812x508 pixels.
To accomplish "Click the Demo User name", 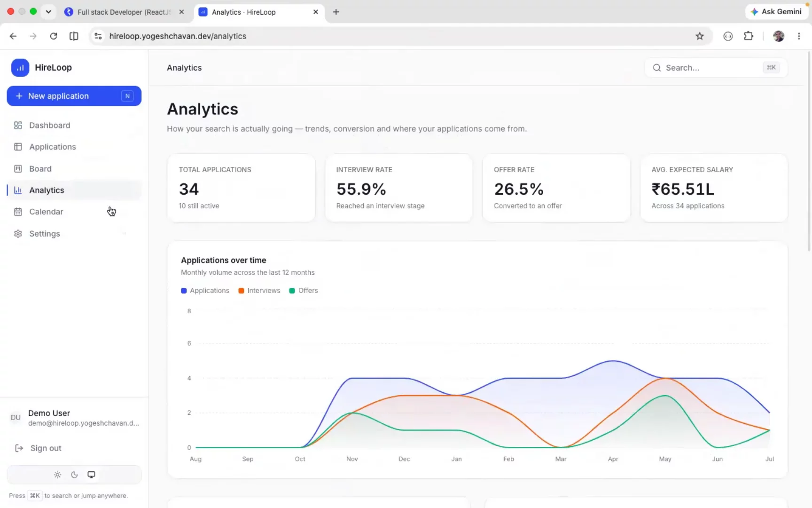I will click(x=49, y=413).
